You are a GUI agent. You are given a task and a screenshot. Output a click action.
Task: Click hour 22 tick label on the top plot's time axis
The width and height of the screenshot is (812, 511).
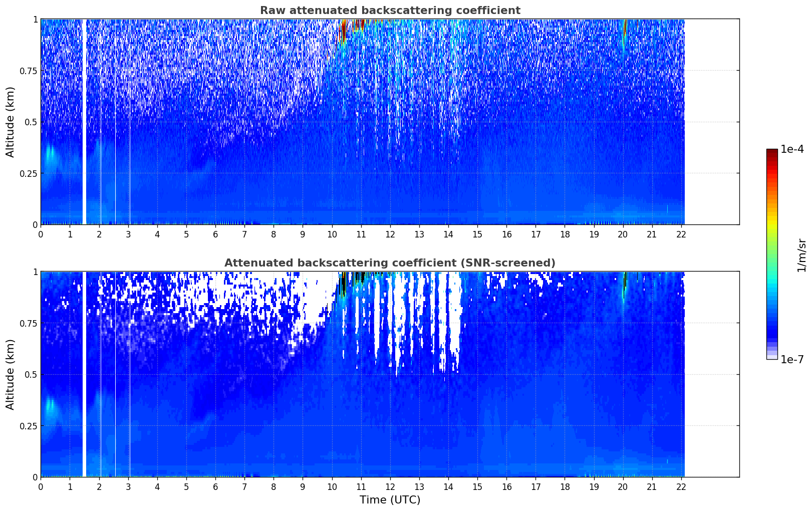[x=681, y=234]
